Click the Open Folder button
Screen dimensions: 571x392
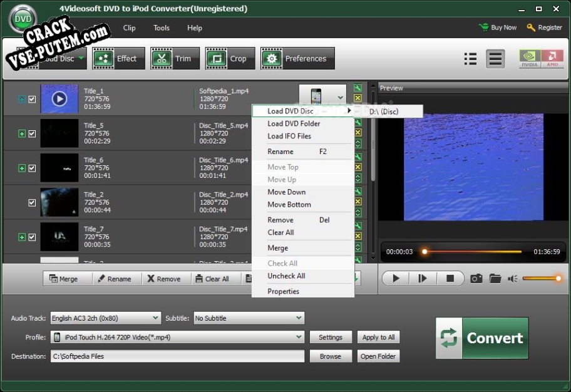378,356
